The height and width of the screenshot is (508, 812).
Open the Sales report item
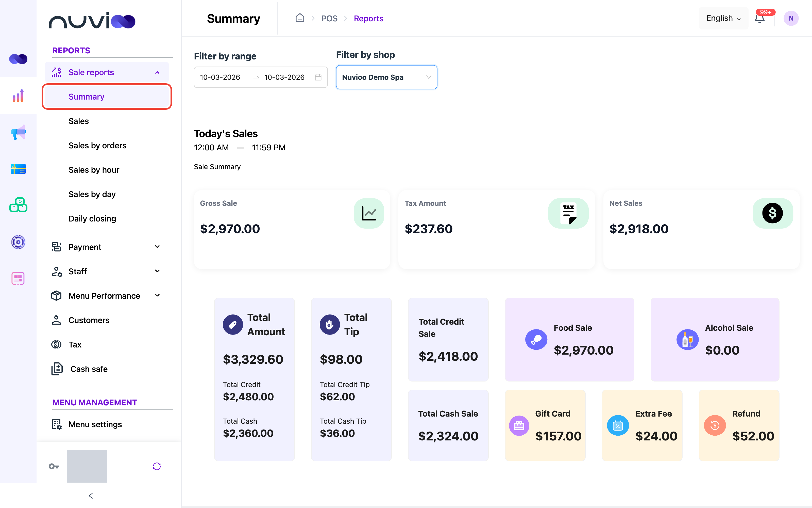(x=78, y=121)
